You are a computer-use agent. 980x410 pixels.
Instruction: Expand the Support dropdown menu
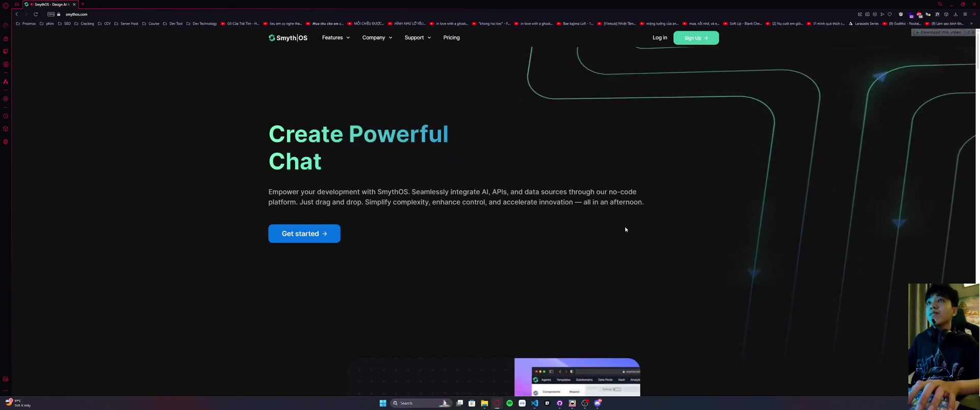point(418,38)
